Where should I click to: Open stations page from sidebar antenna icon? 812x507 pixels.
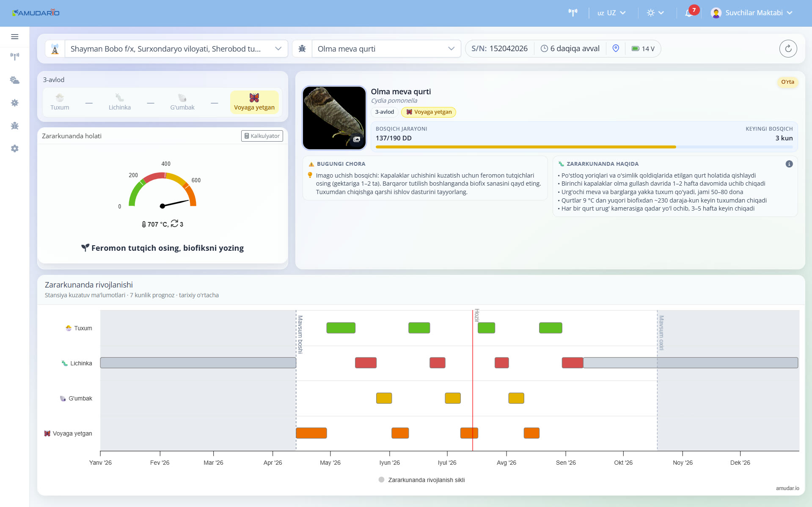pyautogui.click(x=15, y=57)
